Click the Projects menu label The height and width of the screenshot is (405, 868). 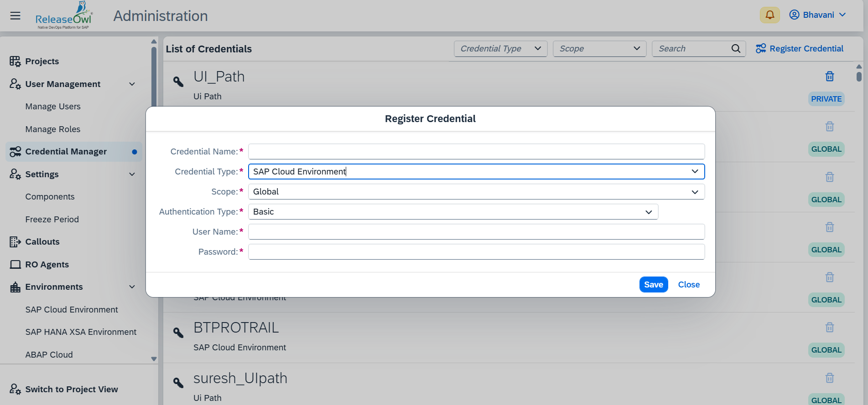pyautogui.click(x=42, y=61)
